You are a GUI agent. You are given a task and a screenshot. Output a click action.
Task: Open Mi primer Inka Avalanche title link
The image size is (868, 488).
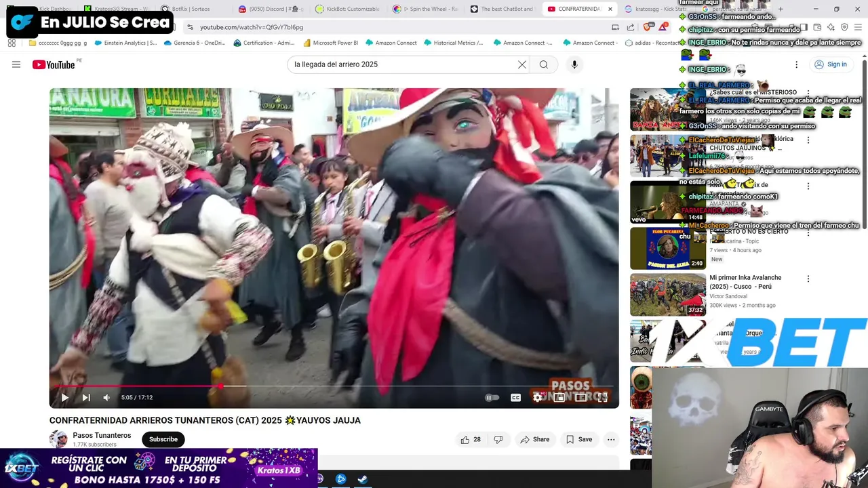pyautogui.click(x=745, y=282)
